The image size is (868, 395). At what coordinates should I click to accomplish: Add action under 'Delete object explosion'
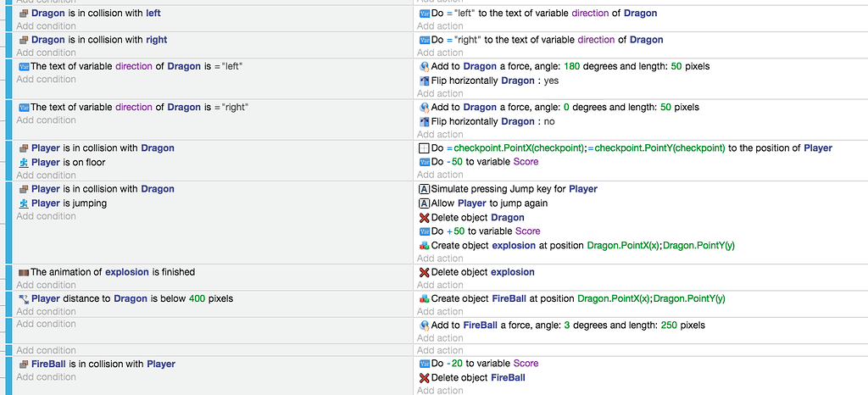click(x=440, y=285)
